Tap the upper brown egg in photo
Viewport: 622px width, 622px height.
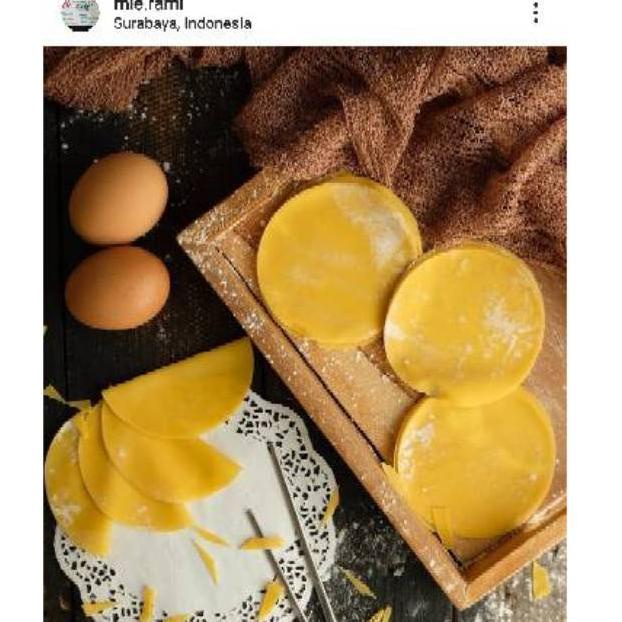118,198
